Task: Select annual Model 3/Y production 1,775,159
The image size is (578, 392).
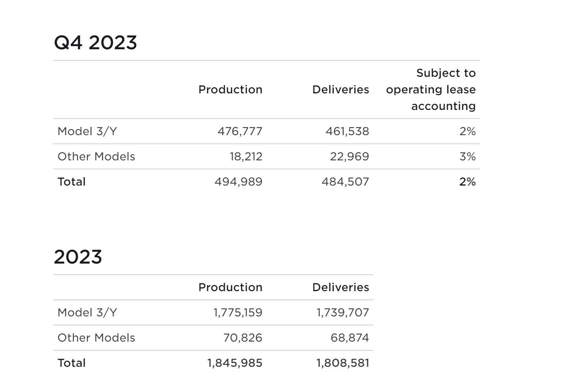Action: [238, 312]
